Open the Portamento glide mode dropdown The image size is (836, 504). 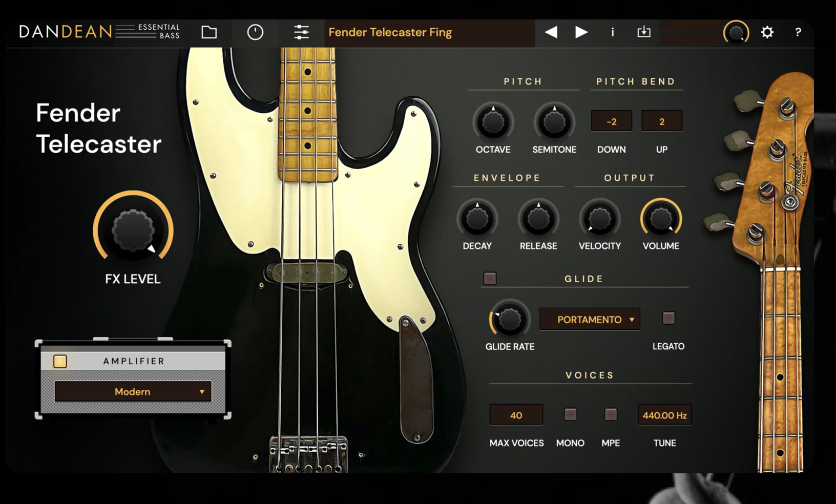590,319
